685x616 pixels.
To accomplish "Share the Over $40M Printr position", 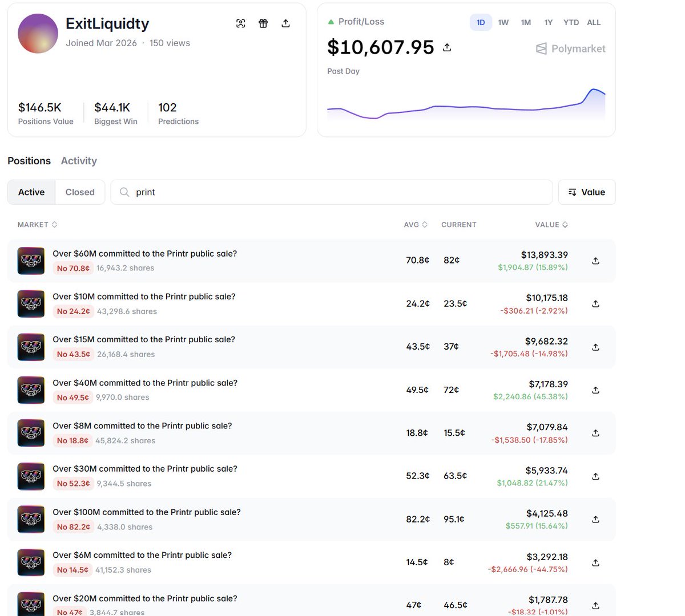I will (595, 390).
